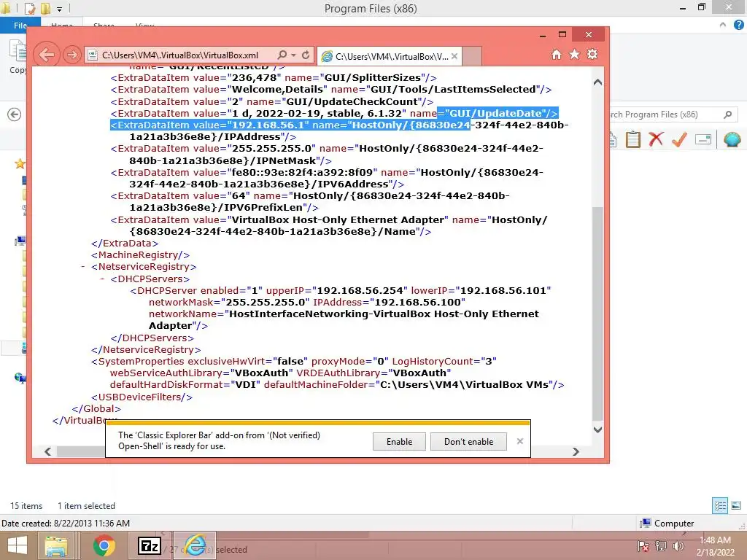Close the VirtualBox.xml browser tab
The image size is (747, 560).
[454, 56]
